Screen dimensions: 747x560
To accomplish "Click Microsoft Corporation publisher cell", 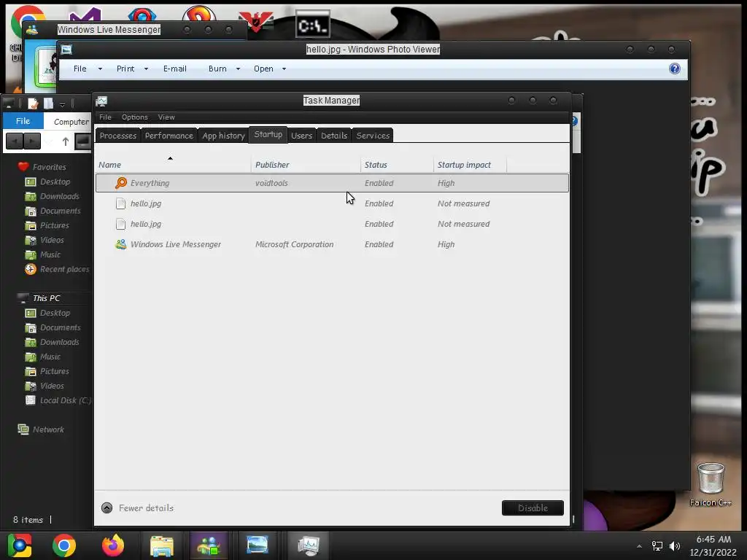I will coord(295,244).
